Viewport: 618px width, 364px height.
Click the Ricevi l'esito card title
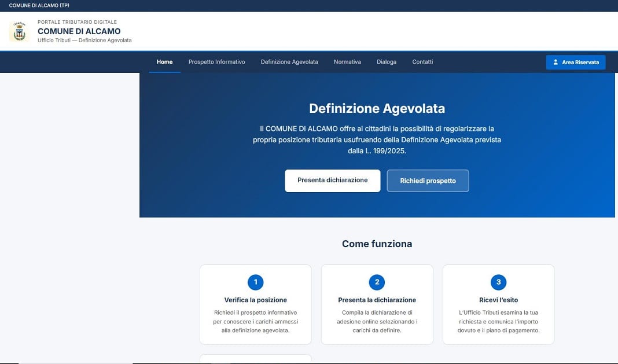point(498,300)
